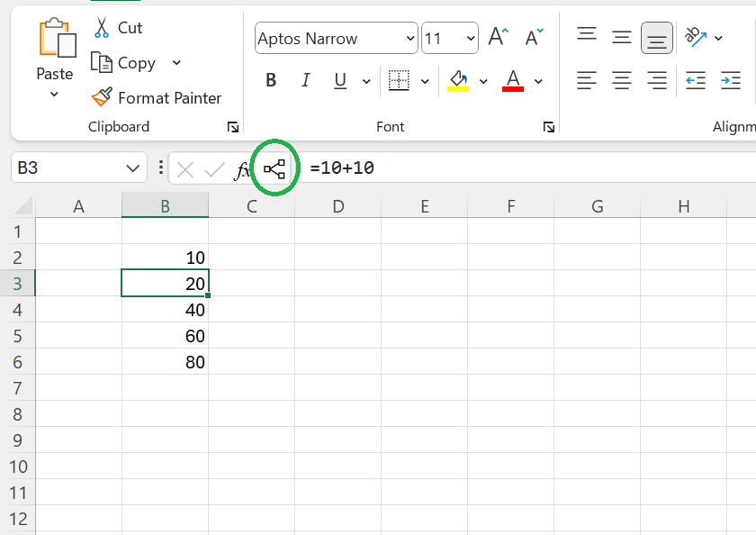Align text left
This screenshot has height=535, width=756.
(587, 80)
